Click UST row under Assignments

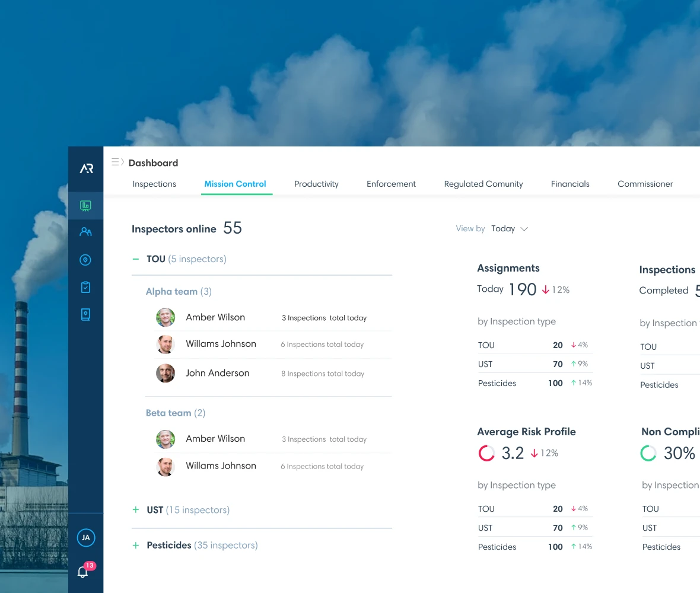point(535,364)
